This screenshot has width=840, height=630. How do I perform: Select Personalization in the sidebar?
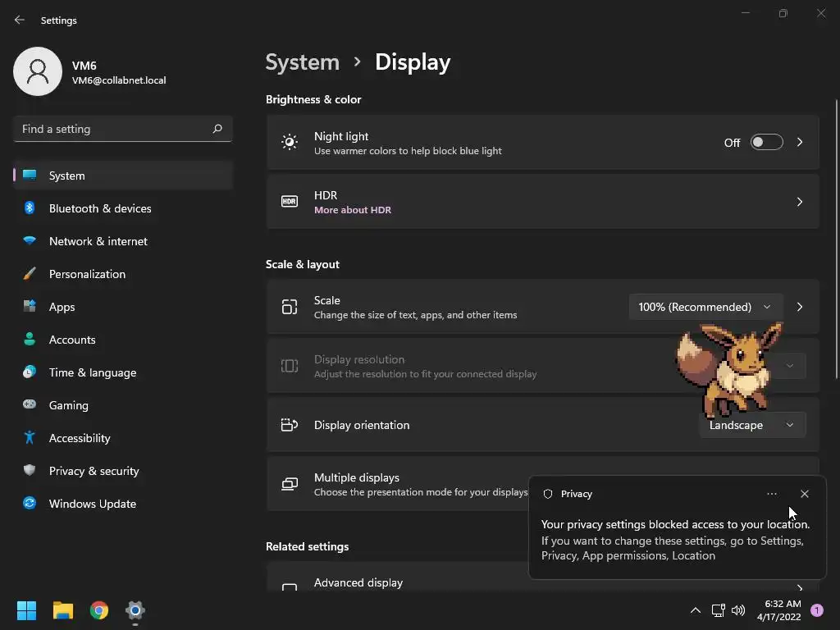click(87, 274)
